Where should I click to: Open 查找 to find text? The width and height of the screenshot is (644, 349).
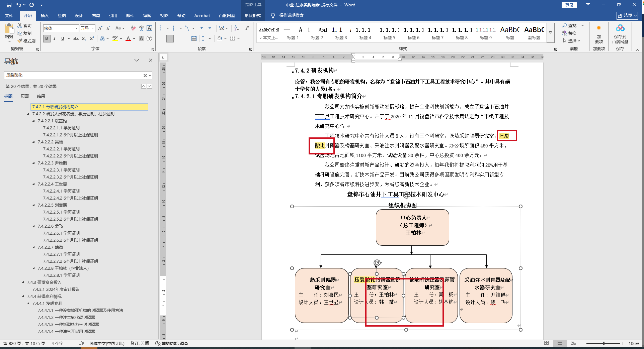(x=569, y=25)
